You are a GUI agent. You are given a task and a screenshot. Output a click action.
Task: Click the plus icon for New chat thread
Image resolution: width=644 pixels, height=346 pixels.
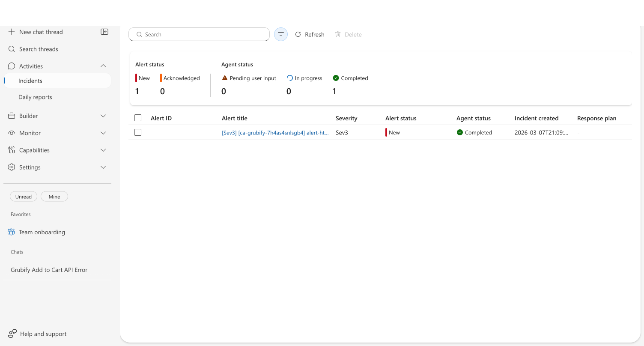pos(12,32)
